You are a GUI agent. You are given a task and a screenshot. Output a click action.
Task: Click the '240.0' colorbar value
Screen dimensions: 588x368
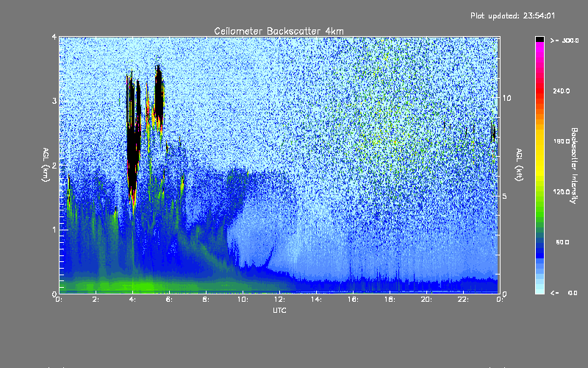coord(562,91)
